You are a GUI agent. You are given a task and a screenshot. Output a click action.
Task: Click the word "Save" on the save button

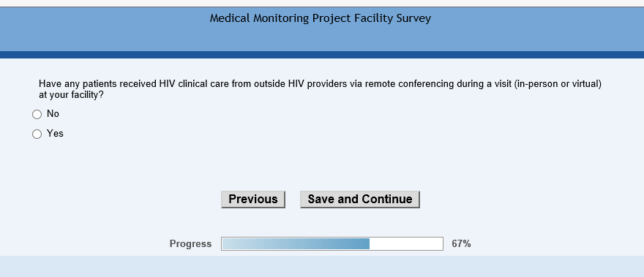point(321,199)
